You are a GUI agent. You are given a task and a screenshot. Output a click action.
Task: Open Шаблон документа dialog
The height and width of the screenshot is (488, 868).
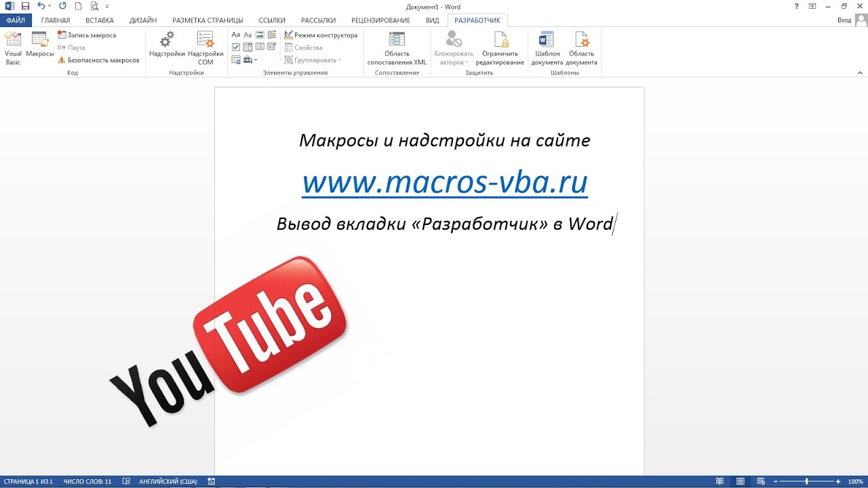point(547,49)
